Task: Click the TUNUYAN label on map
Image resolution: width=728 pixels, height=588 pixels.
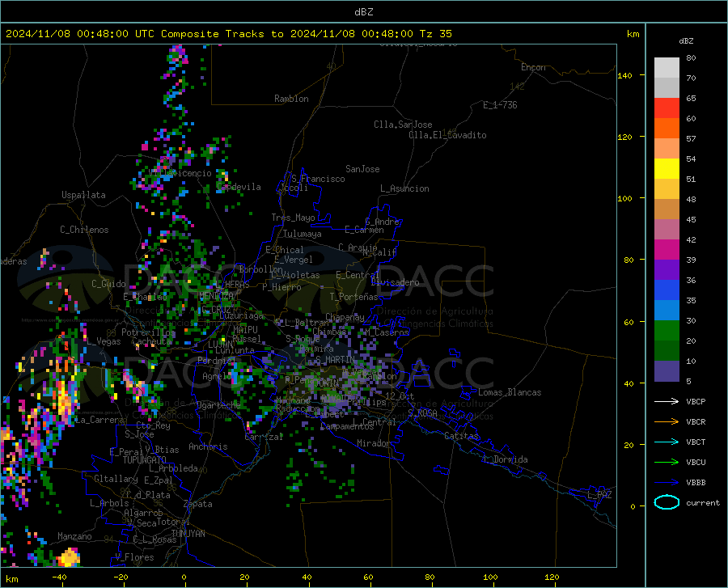Action: tap(188, 533)
